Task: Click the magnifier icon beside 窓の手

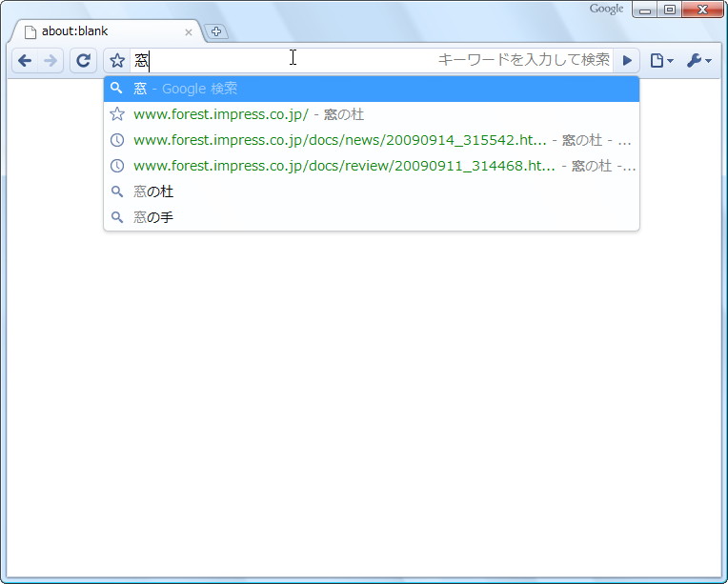Action: pos(117,217)
